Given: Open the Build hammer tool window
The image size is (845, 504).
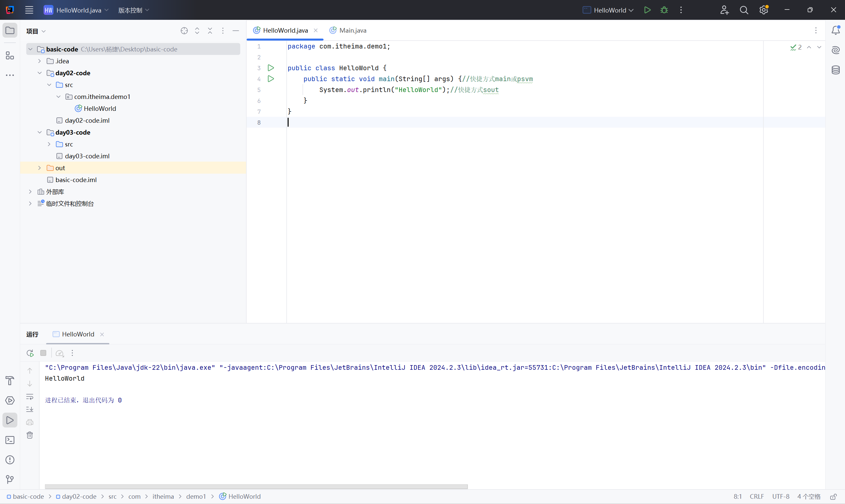Looking at the screenshot, I should (x=10, y=381).
